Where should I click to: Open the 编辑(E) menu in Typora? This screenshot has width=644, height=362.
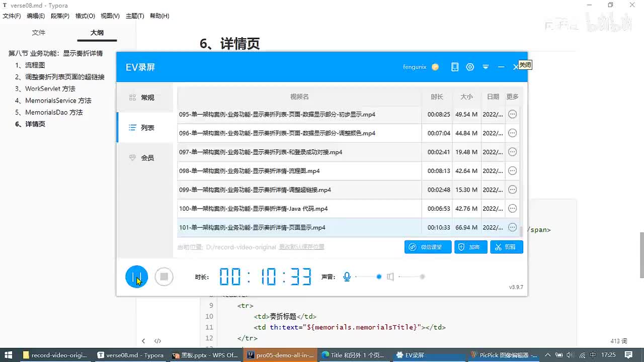click(36, 16)
